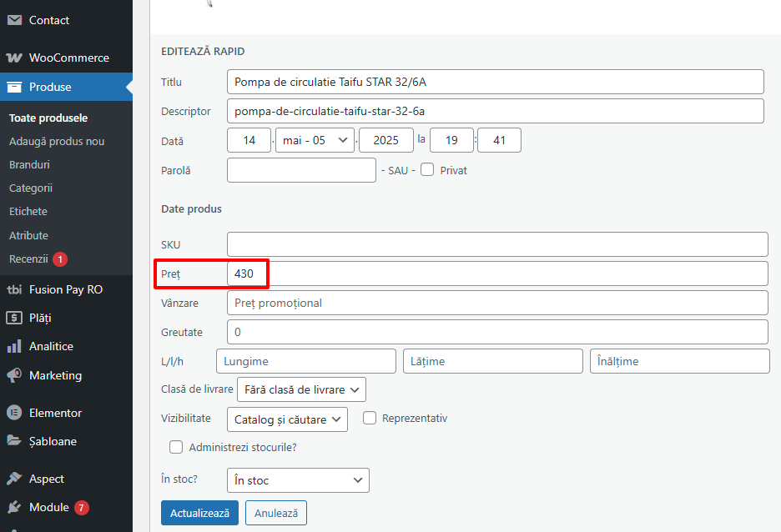781x532 pixels.
Task: Click the Analitice bar chart icon
Action: (x=14, y=346)
